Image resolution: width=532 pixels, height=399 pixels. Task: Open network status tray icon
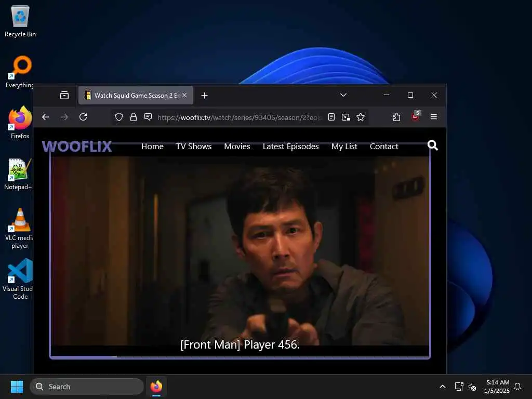click(459, 387)
